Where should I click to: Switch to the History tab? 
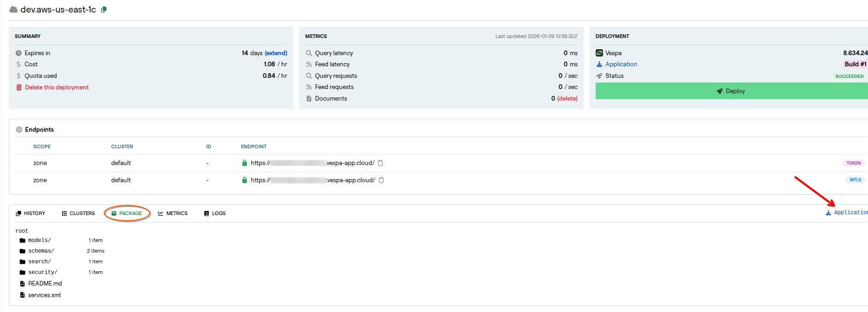click(31, 214)
